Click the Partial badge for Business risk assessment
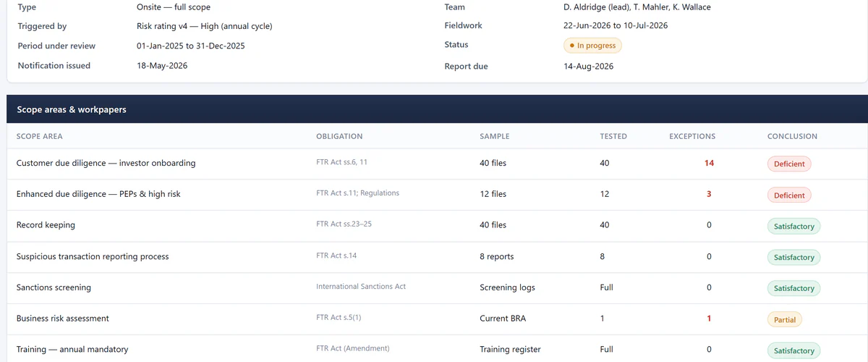Screen dimensions: 868x362 785,319
